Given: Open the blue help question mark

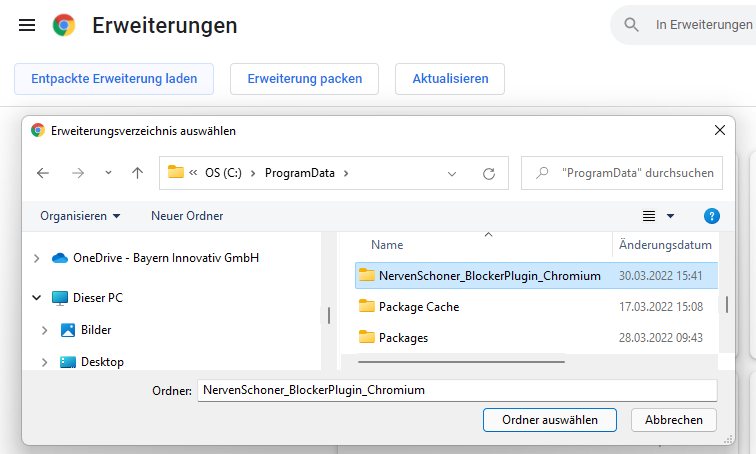Looking at the screenshot, I should 712,216.
